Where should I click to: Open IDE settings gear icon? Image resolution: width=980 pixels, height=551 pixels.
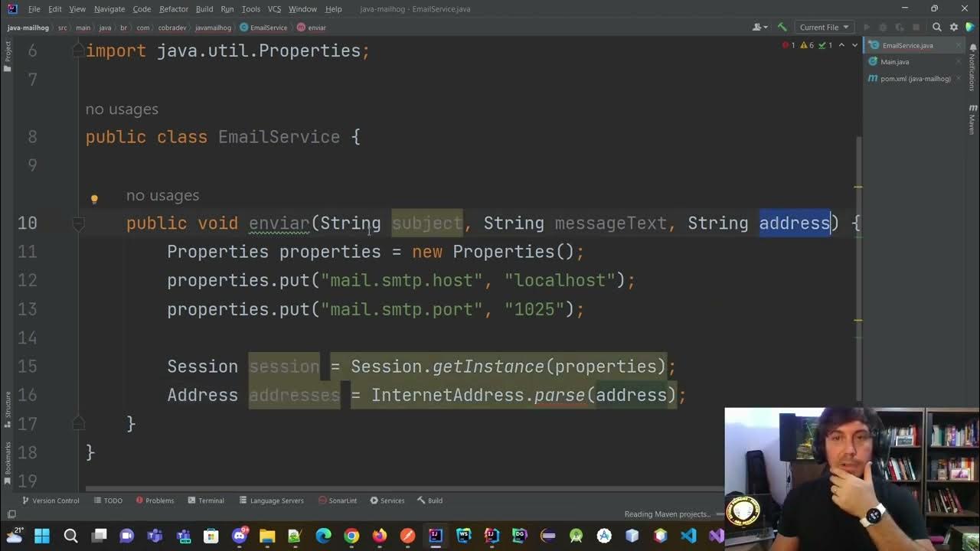pos(954,28)
